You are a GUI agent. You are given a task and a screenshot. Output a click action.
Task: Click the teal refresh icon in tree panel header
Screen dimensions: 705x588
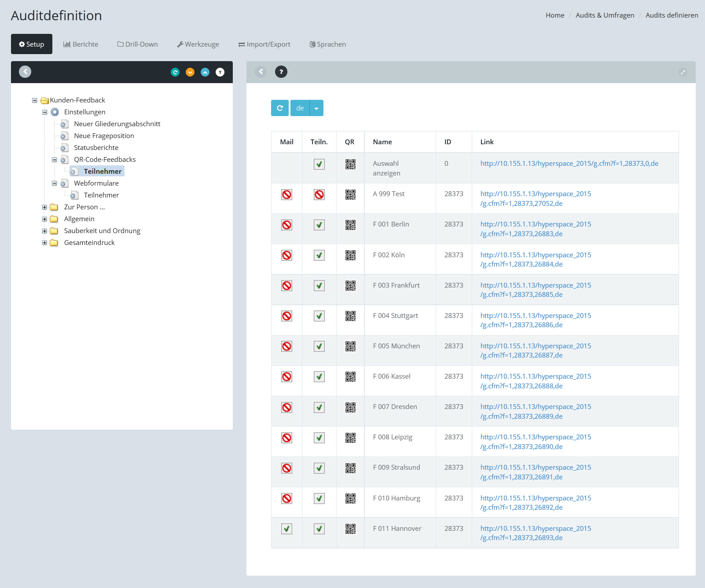coord(175,72)
